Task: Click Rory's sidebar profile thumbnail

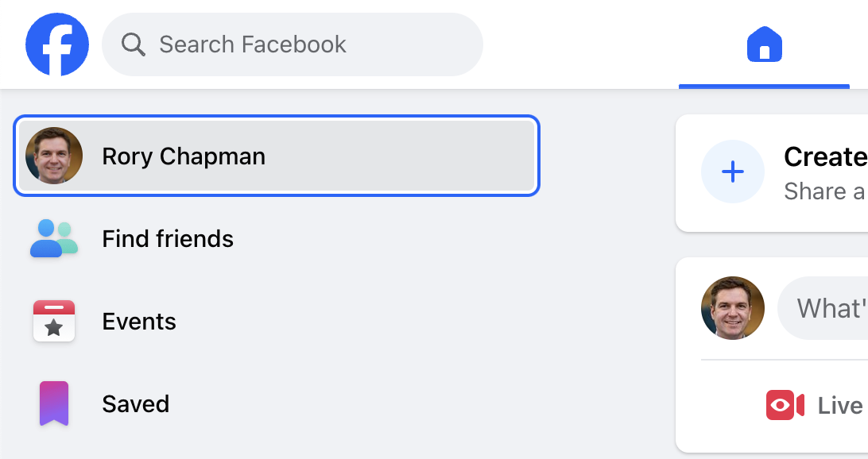Action: (x=54, y=156)
